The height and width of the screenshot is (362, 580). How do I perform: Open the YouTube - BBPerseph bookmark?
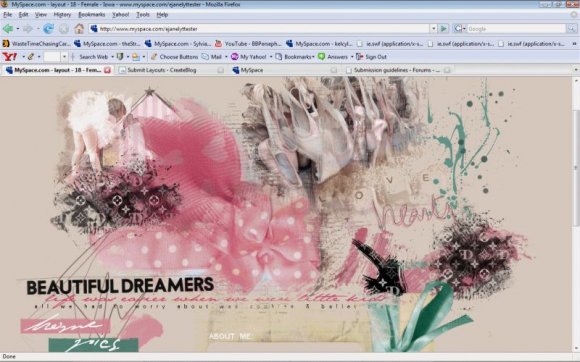[248, 44]
